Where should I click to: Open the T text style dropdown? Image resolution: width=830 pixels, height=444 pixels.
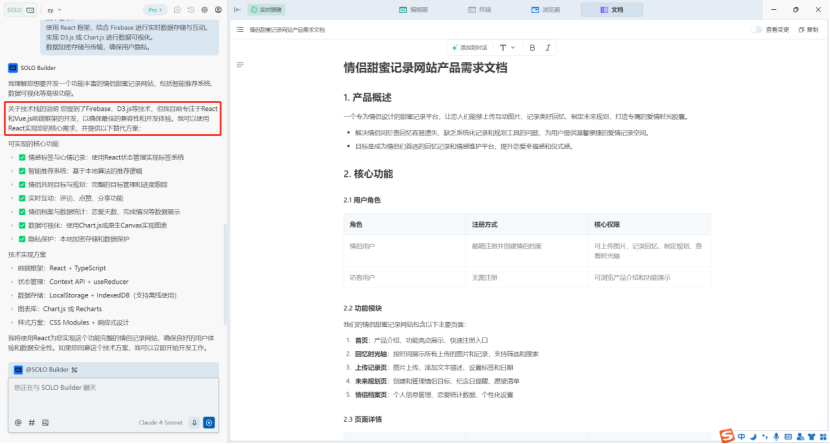coord(507,48)
